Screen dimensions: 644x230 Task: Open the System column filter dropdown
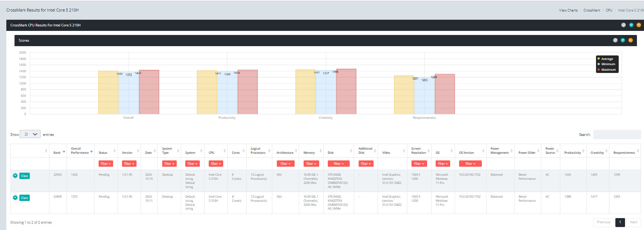(x=192, y=164)
